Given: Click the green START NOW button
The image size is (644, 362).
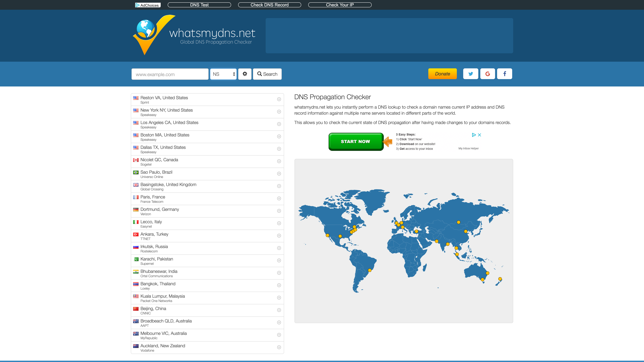Looking at the screenshot, I should pos(356,142).
